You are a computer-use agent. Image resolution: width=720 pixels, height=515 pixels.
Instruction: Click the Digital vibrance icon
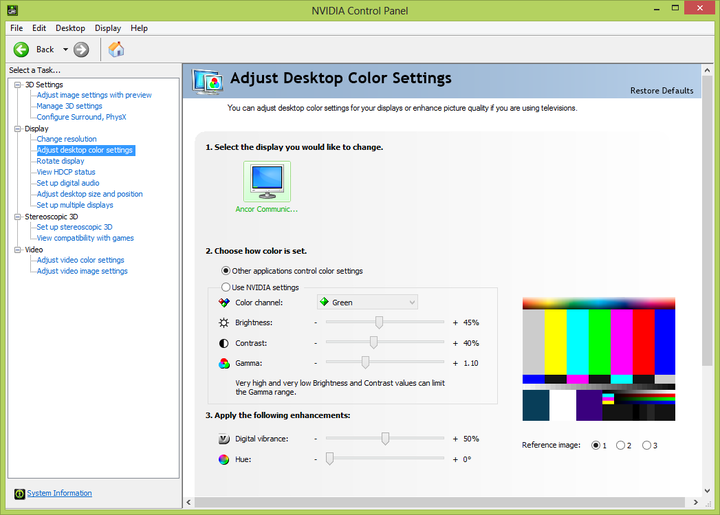tap(224, 439)
